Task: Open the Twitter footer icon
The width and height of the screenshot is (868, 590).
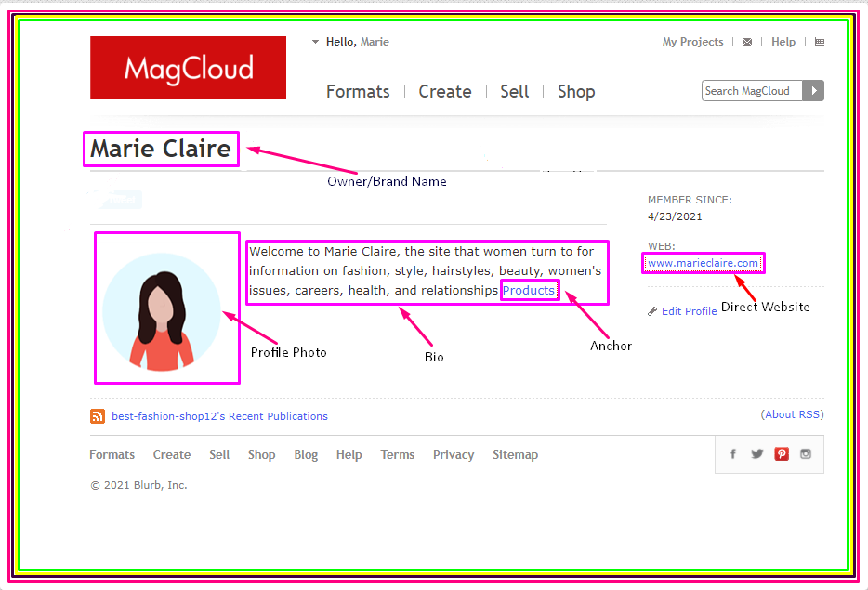Action: pos(756,454)
